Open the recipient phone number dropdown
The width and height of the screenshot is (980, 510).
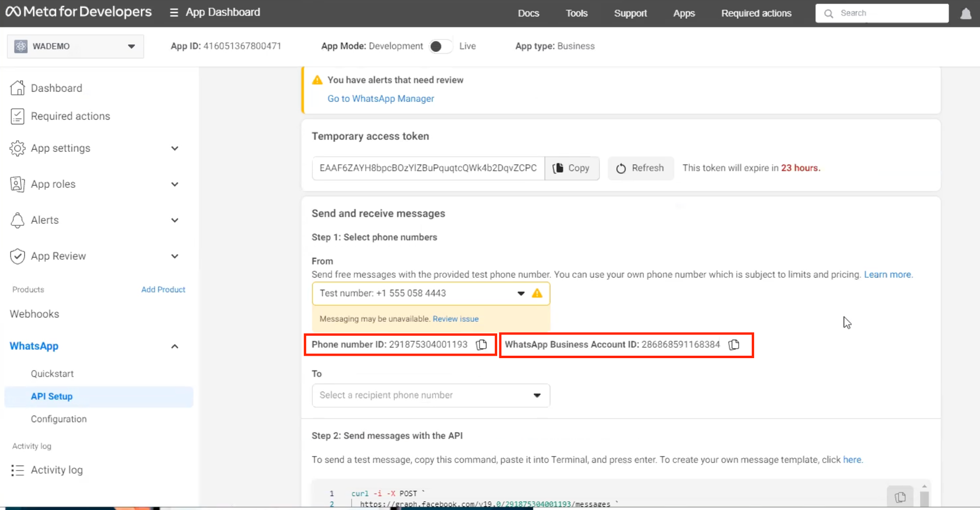(430, 395)
